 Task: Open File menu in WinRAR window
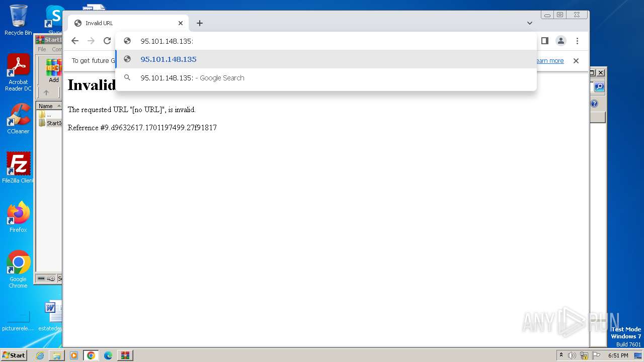(42, 49)
